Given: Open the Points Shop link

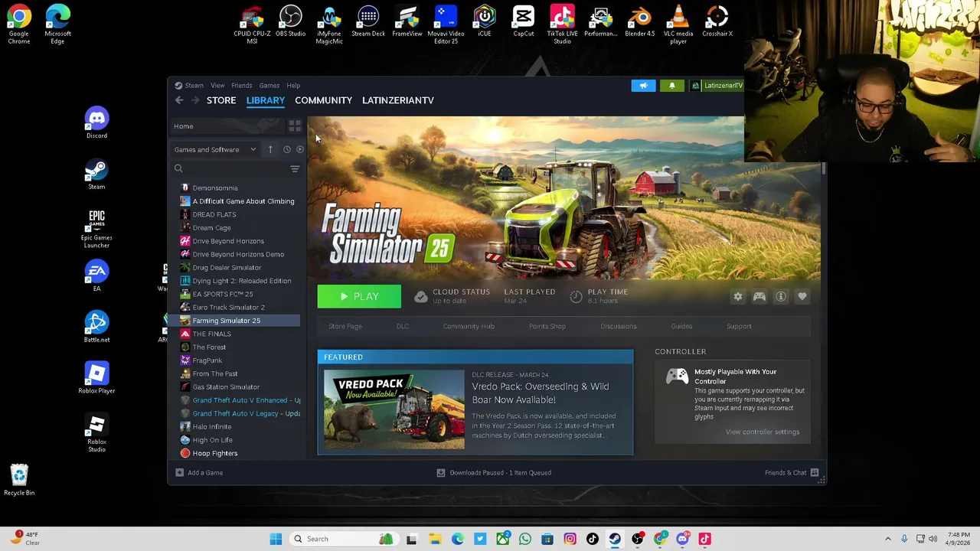Looking at the screenshot, I should click(x=547, y=327).
